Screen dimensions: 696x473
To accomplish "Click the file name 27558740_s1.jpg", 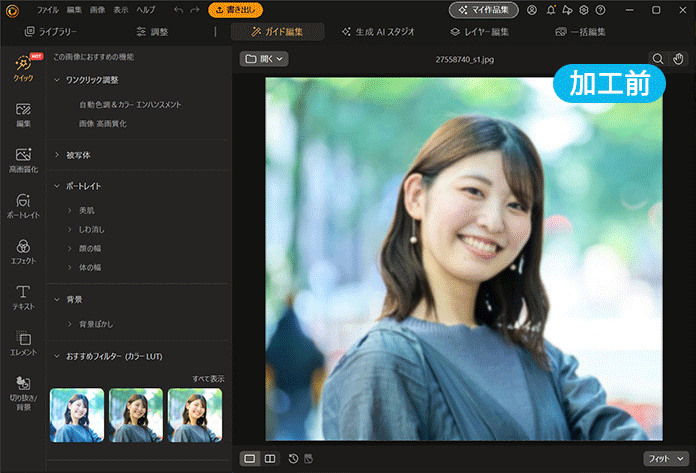I will point(464,59).
